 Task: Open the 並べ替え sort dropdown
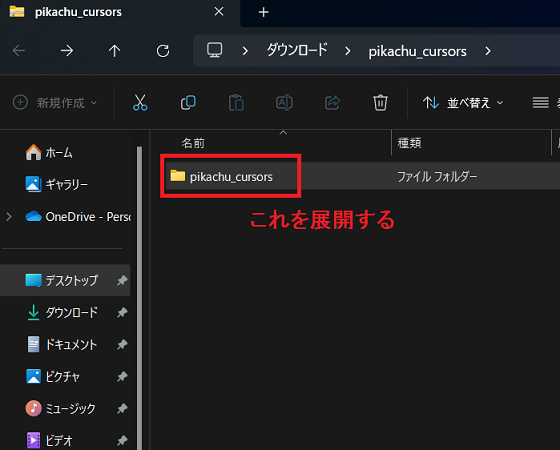click(x=463, y=103)
